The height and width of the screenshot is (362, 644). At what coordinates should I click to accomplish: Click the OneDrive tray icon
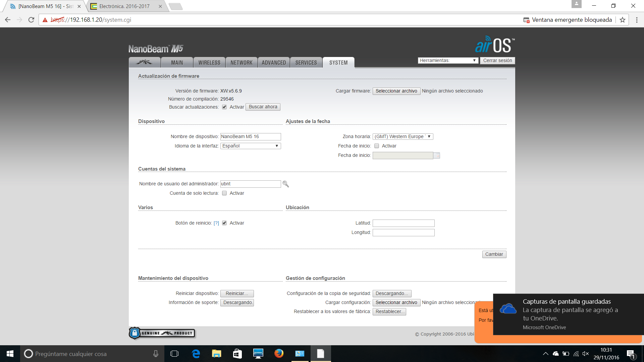pos(556,354)
